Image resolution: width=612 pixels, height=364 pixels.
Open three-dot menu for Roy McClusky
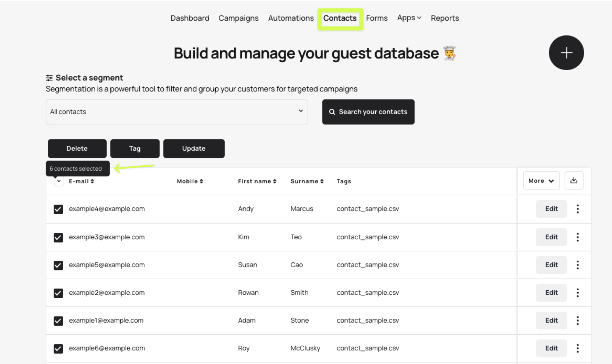pos(578,348)
